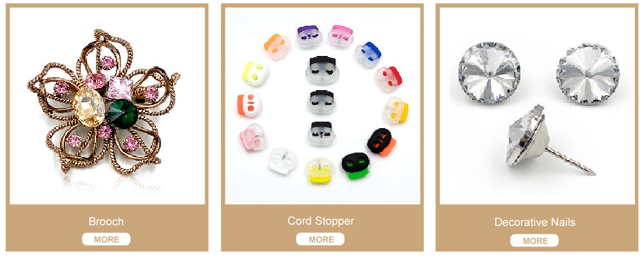Click the neon yellow-green cord stopper
This screenshot has height=260, width=644.
tap(256, 73)
